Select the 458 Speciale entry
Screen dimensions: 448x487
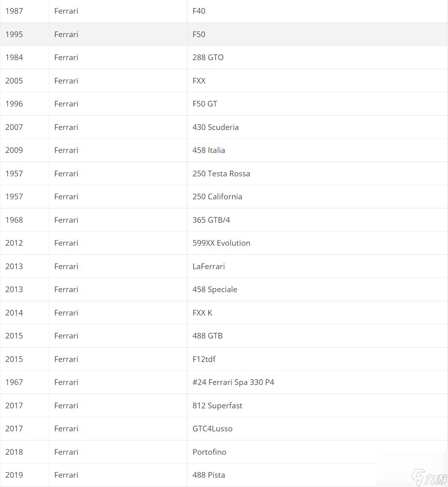click(215, 289)
